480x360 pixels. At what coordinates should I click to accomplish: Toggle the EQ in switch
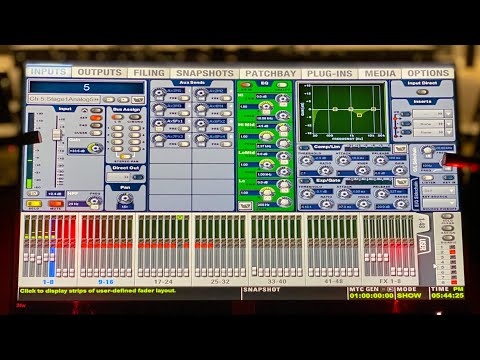click(246, 85)
